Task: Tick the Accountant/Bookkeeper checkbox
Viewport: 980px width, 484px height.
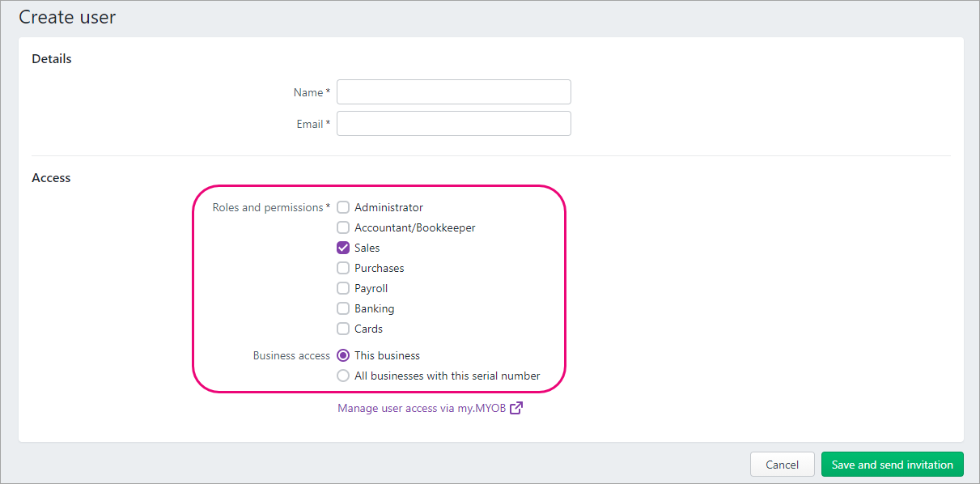Action: (x=343, y=227)
